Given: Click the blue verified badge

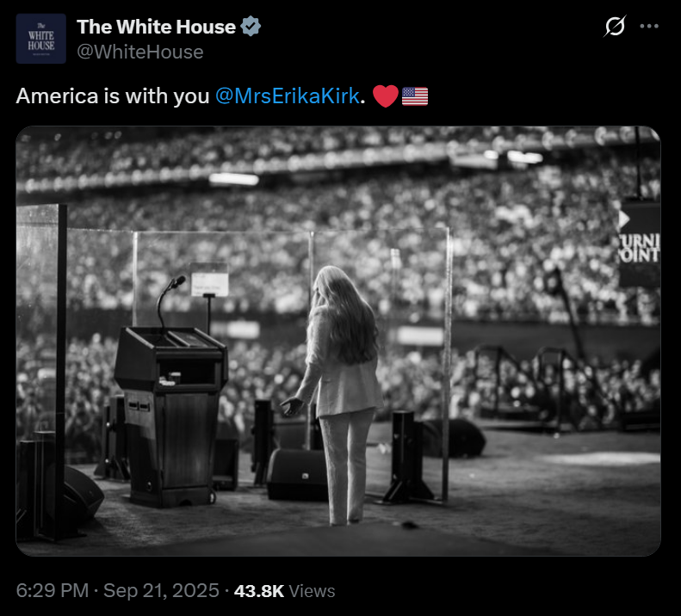Looking at the screenshot, I should point(251,26).
